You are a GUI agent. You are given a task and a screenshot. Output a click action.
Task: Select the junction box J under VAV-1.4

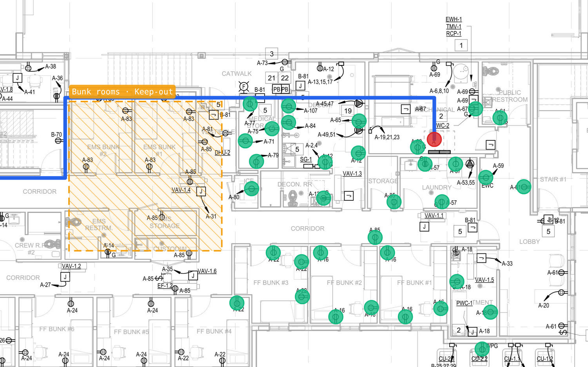pos(201,191)
